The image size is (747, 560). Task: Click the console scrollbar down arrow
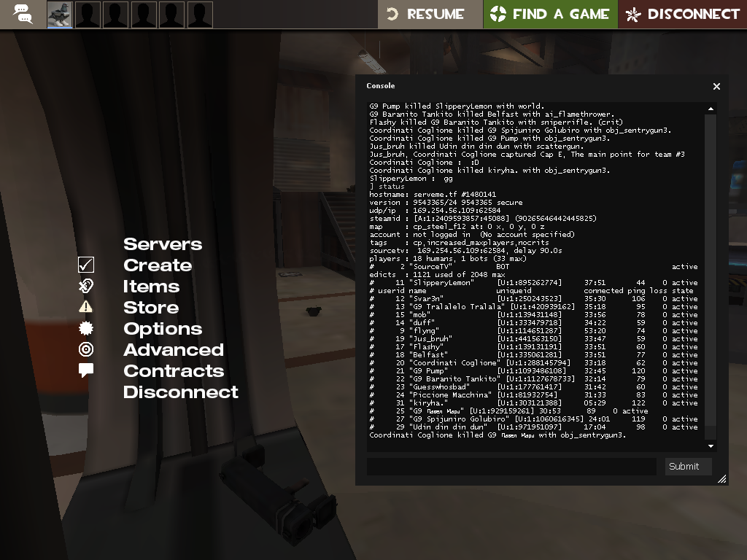(711, 446)
